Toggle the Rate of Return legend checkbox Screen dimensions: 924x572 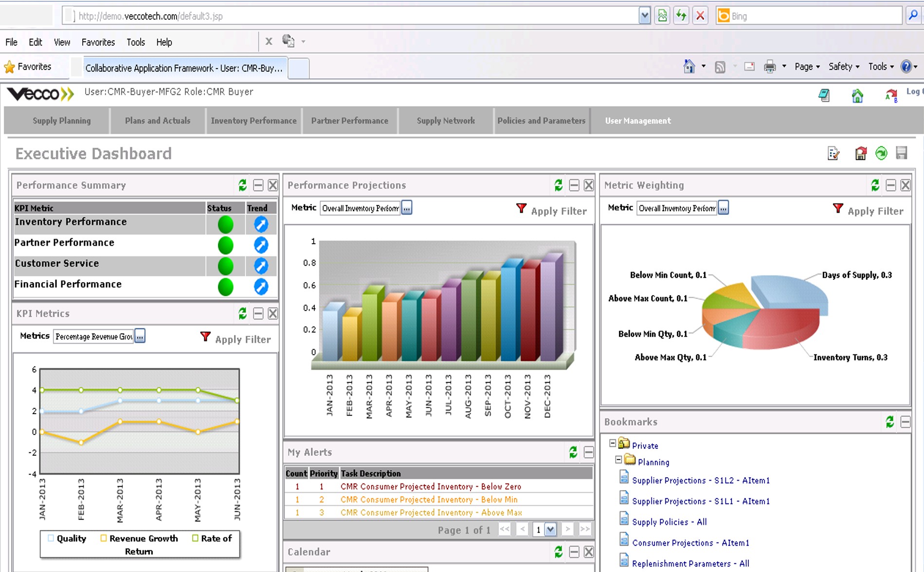pyautogui.click(x=195, y=538)
